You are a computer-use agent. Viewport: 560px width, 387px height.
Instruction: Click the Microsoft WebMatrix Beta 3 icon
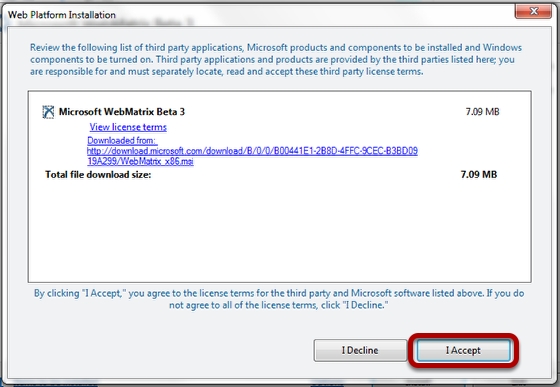click(x=48, y=112)
